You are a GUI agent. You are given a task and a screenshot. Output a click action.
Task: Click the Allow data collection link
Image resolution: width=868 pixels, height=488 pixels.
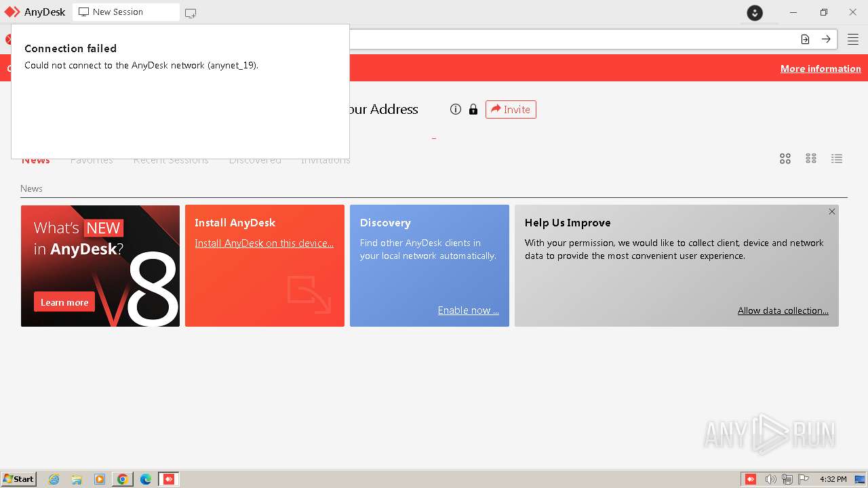(x=783, y=310)
